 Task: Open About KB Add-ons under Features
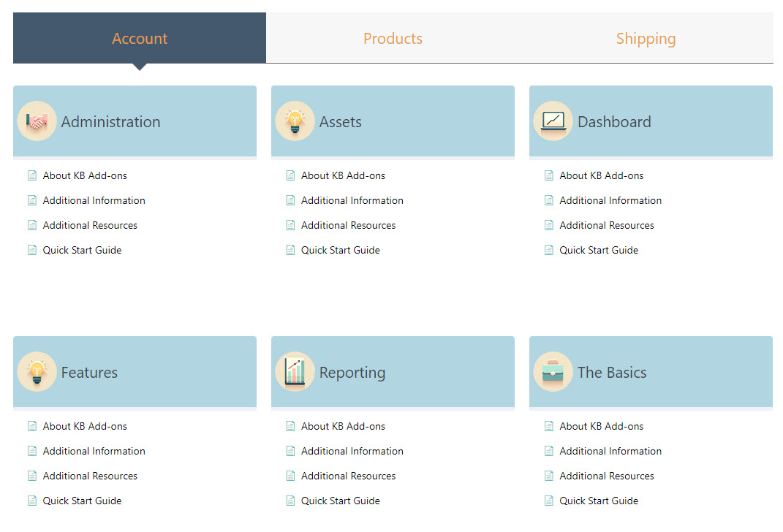(x=85, y=426)
